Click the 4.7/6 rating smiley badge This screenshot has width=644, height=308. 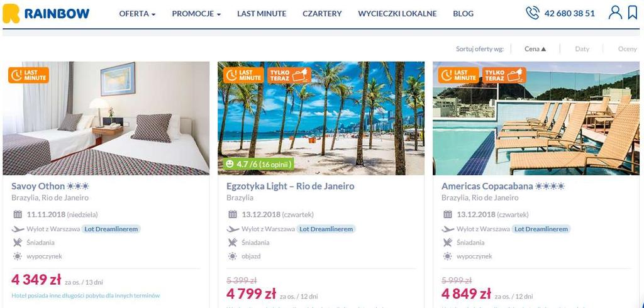258,164
